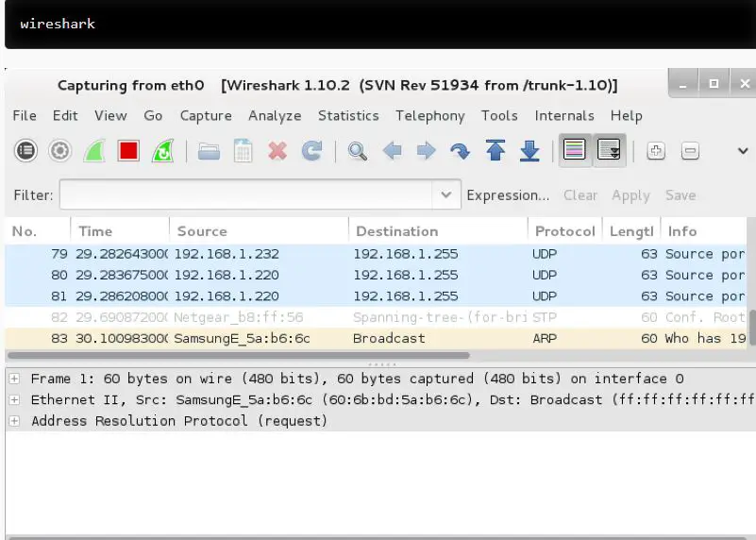Click the find packet magnifier icon
The height and width of the screenshot is (540, 756).
(x=357, y=150)
